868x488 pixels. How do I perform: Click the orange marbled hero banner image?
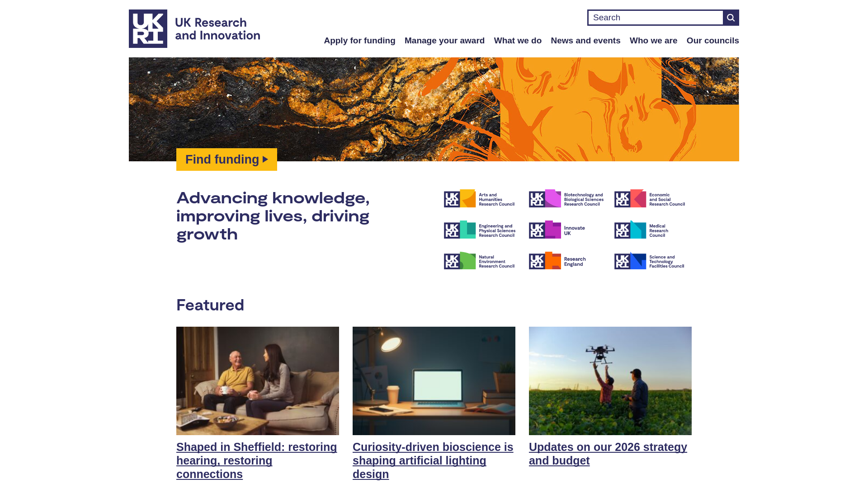(x=434, y=109)
